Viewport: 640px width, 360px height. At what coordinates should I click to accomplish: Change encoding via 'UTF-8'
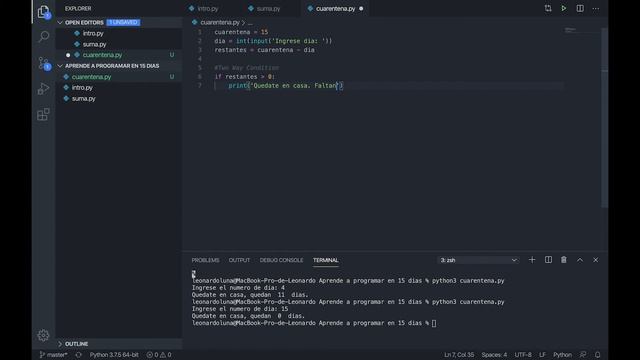click(x=523, y=355)
